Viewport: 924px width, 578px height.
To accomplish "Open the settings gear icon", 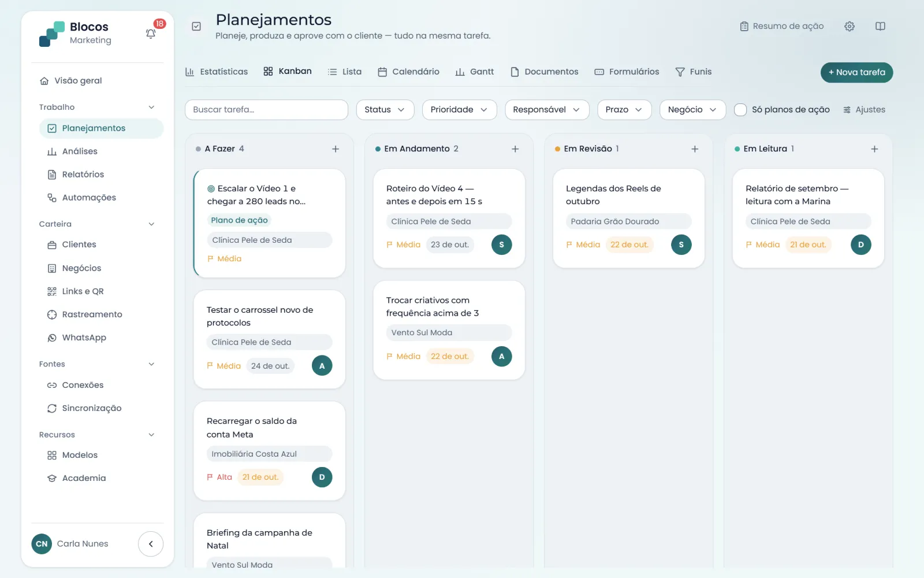I will coord(850,26).
